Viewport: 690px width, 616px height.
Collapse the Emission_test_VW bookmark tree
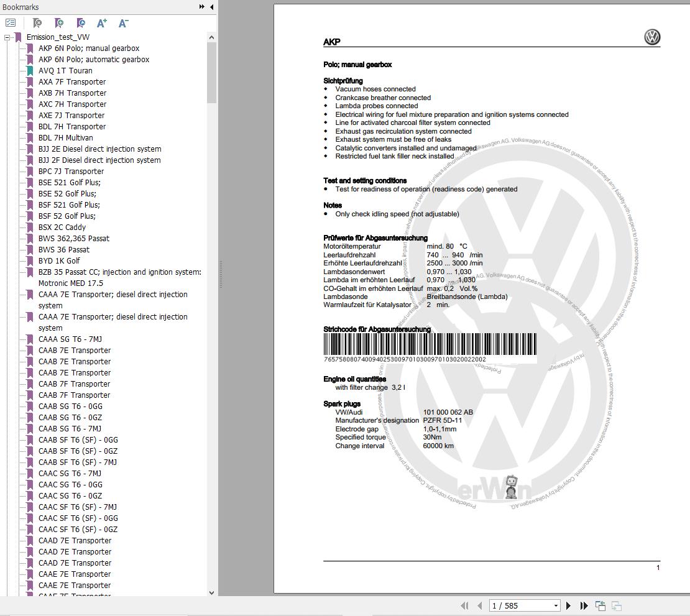pyautogui.click(x=7, y=37)
